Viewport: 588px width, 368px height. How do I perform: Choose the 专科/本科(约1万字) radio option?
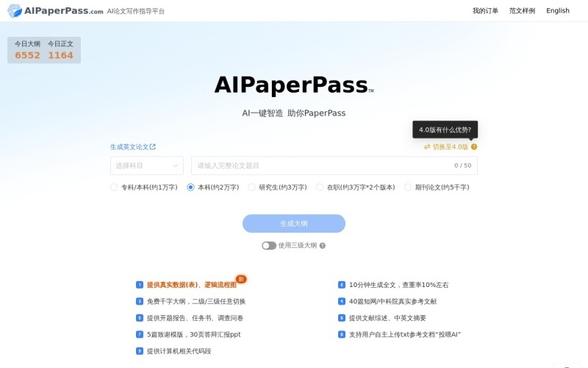point(114,188)
